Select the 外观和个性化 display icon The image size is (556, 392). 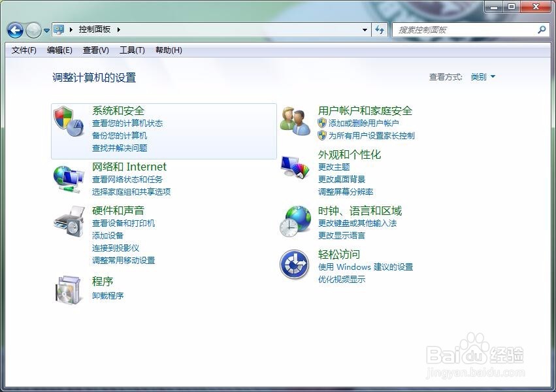295,167
